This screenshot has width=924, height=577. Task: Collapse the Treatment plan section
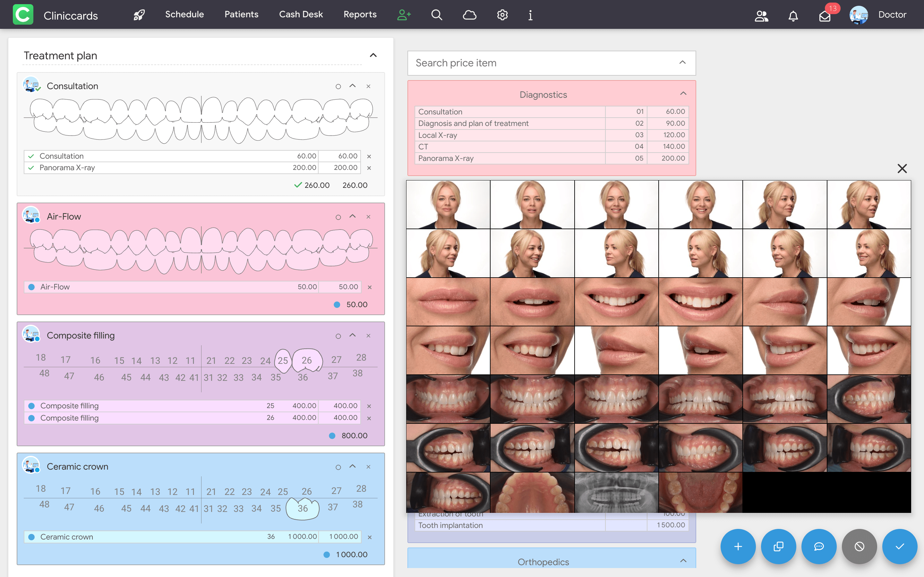[373, 55]
